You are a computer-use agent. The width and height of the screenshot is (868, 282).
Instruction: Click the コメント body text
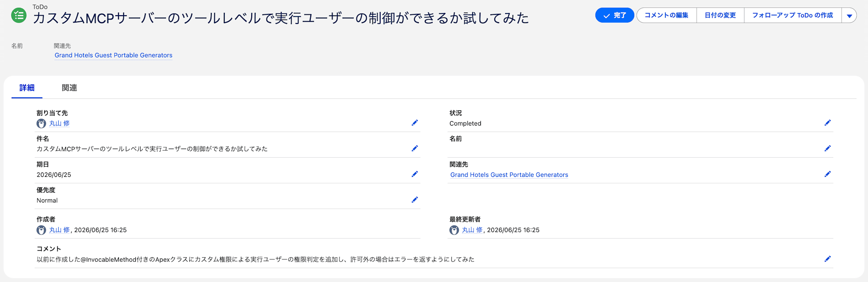coord(255,259)
